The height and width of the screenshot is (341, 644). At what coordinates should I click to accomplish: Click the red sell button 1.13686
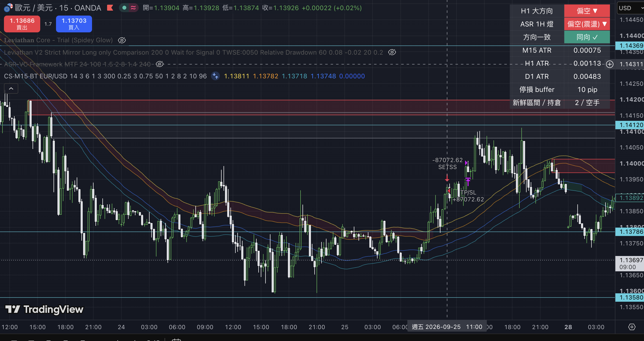pos(22,24)
